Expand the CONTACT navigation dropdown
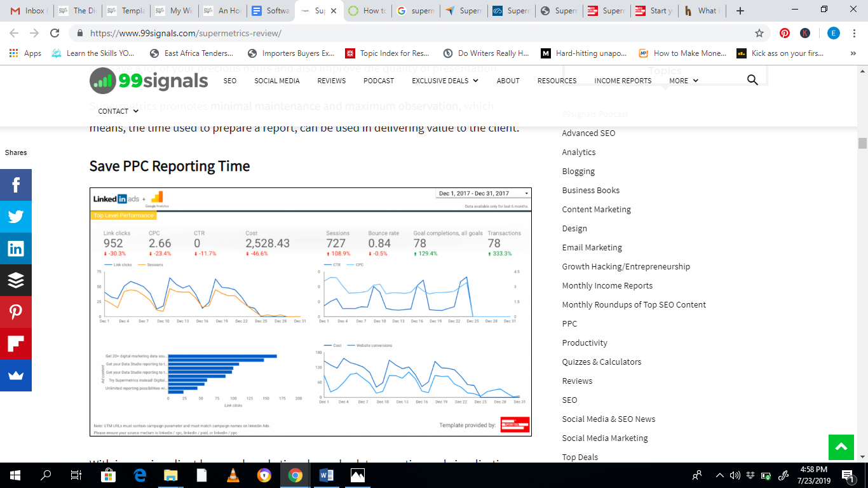Viewport: 868px width, 488px height. (x=118, y=111)
